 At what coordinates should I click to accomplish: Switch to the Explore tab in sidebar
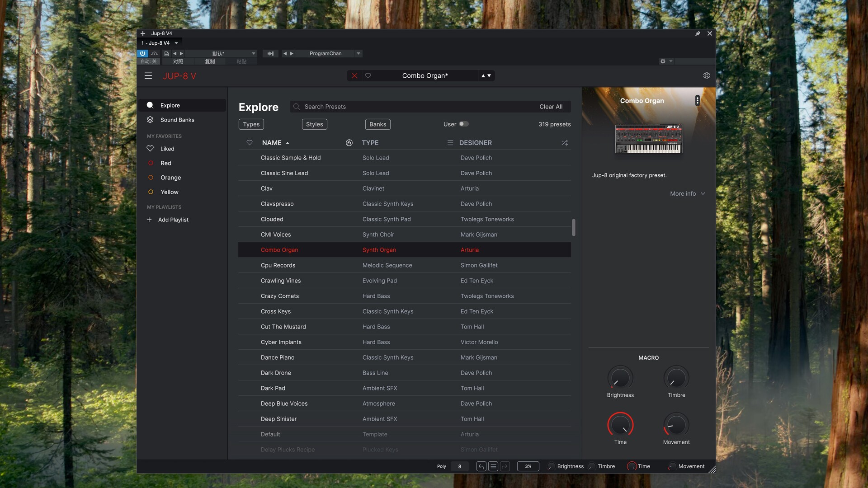coord(182,105)
